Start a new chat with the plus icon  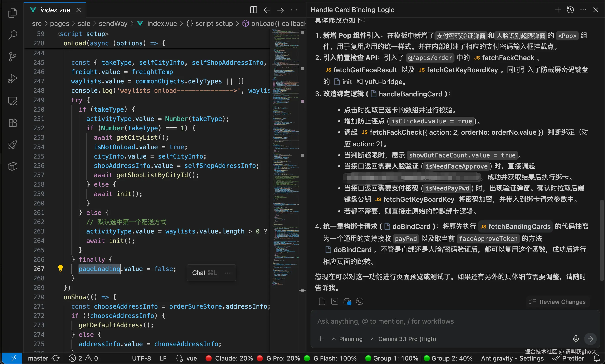(558, 10)
